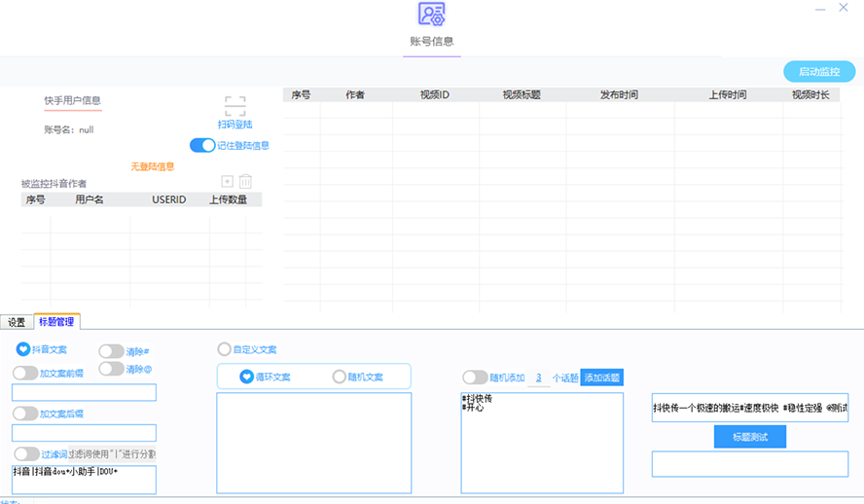Click the 扫码登陆 link text
864x504 pixels.
click(x=235, y=125)
